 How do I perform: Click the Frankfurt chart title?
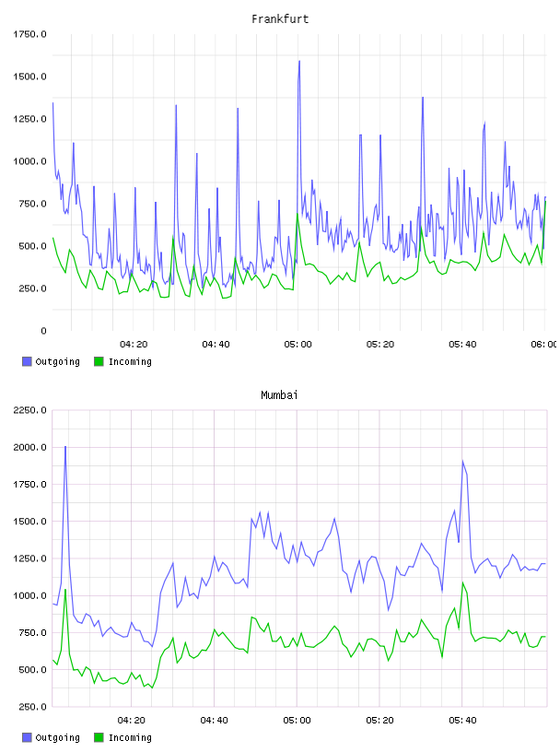280,18
